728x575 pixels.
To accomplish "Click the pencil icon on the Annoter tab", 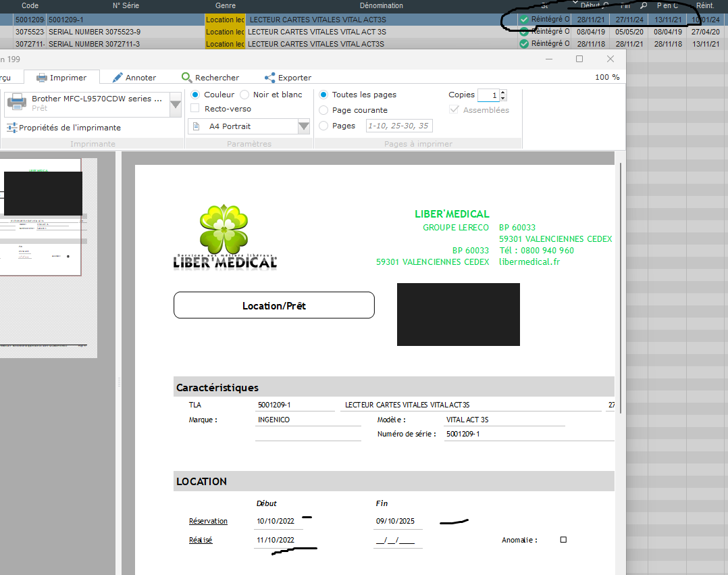I will click(118, 78).
